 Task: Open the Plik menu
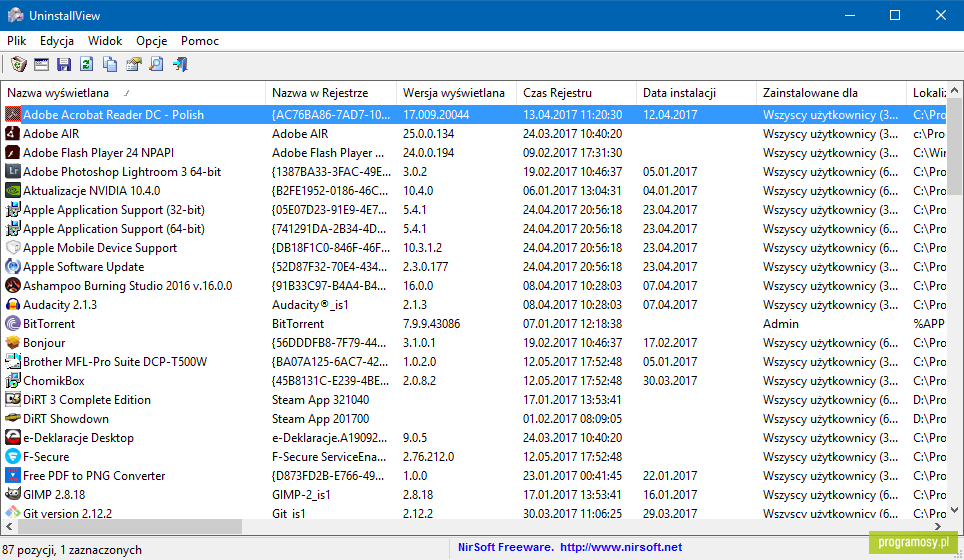(17, 41)
